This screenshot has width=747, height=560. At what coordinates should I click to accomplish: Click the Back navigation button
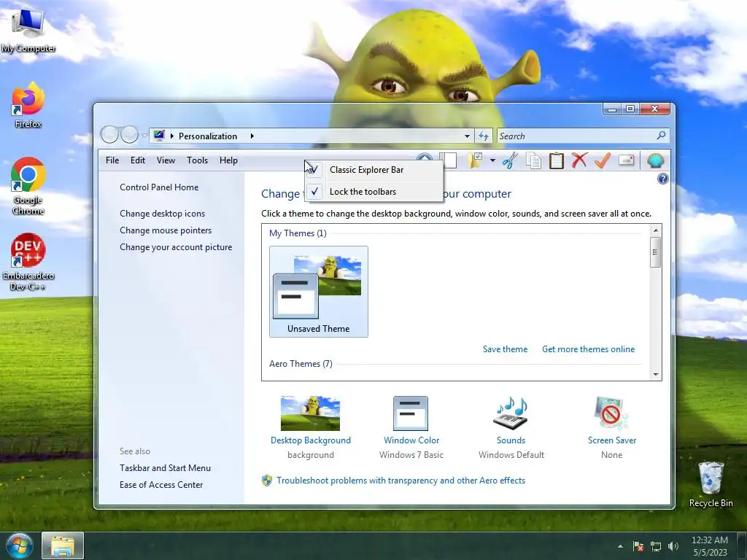click(x=109, y=135)
